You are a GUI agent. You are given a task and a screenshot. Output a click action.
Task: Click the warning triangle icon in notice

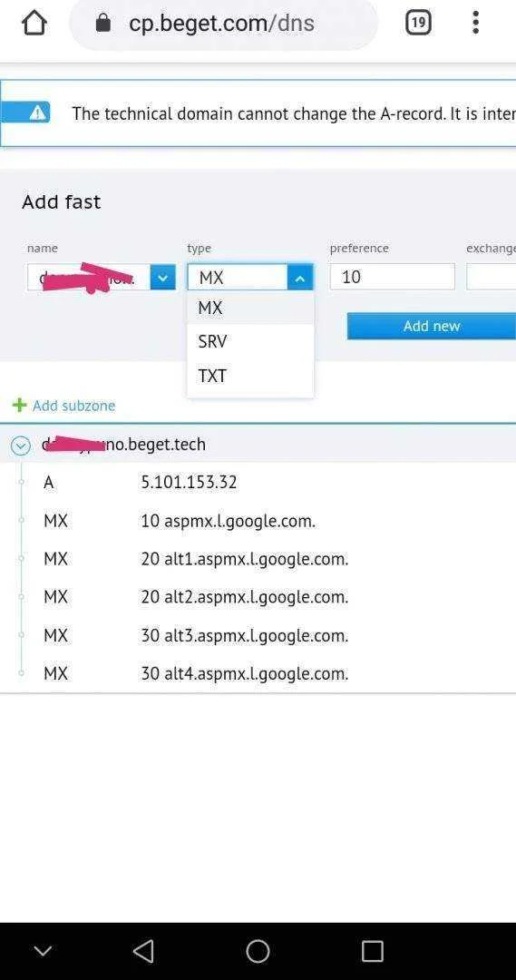coord(38,113)
